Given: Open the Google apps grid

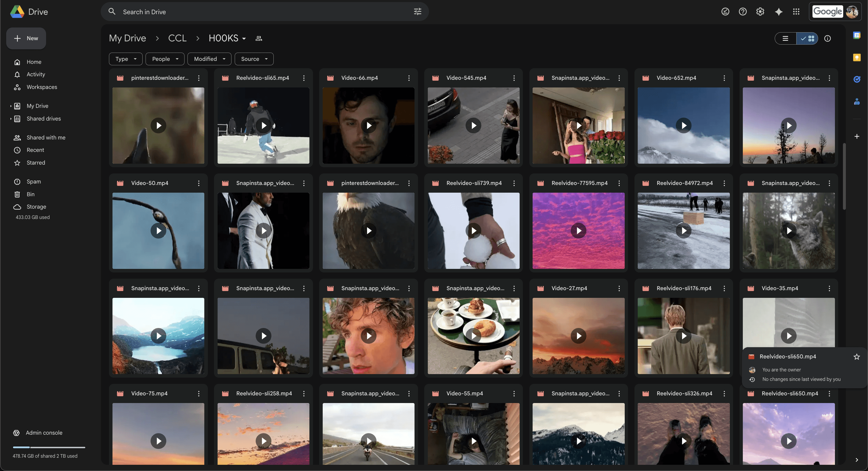Looking at the screenshot, I should pyautogui.click(x=796, y=12).
